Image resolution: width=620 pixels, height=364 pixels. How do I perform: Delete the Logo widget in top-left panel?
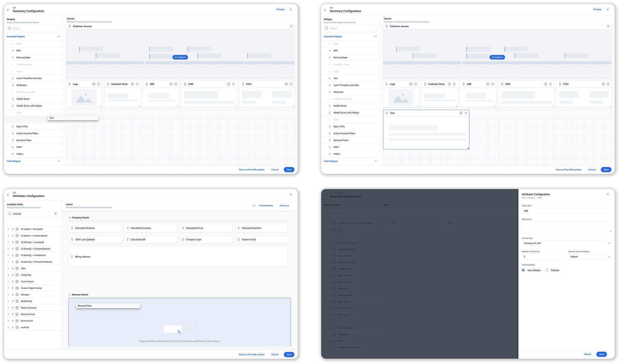99,84
